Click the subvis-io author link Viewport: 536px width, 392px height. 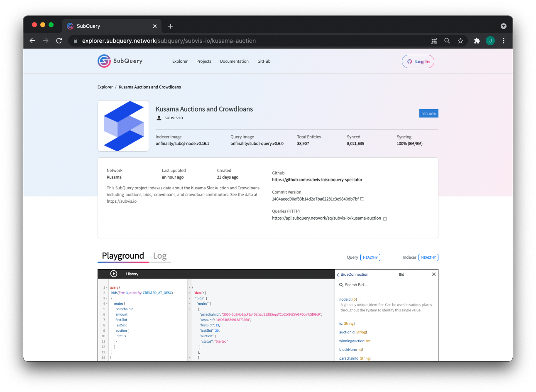(x=174, y=118)
